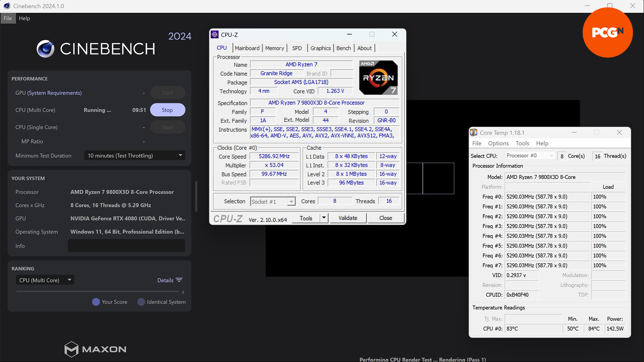The image size is (644, 362).
Task: Open Core Temp File menu
Action: tap(477, 143)
